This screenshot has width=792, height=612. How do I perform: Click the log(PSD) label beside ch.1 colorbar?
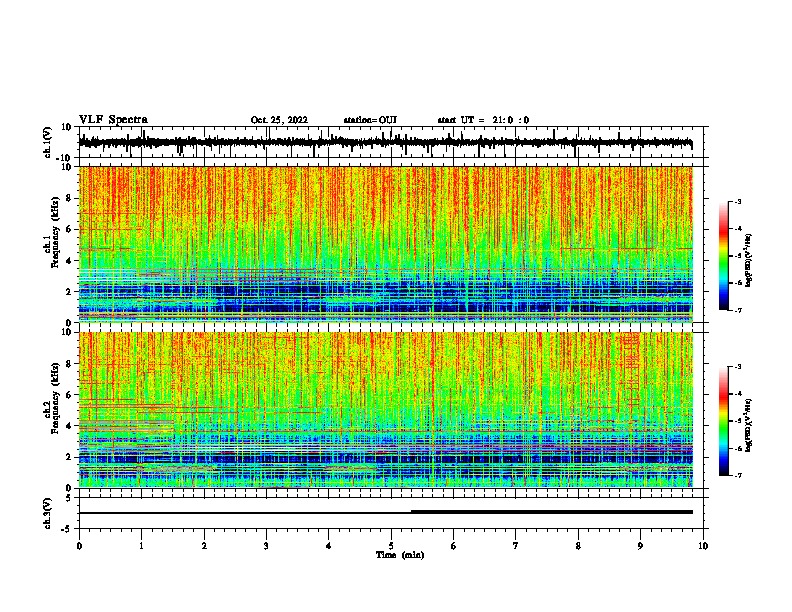click(x=749, y=260)
